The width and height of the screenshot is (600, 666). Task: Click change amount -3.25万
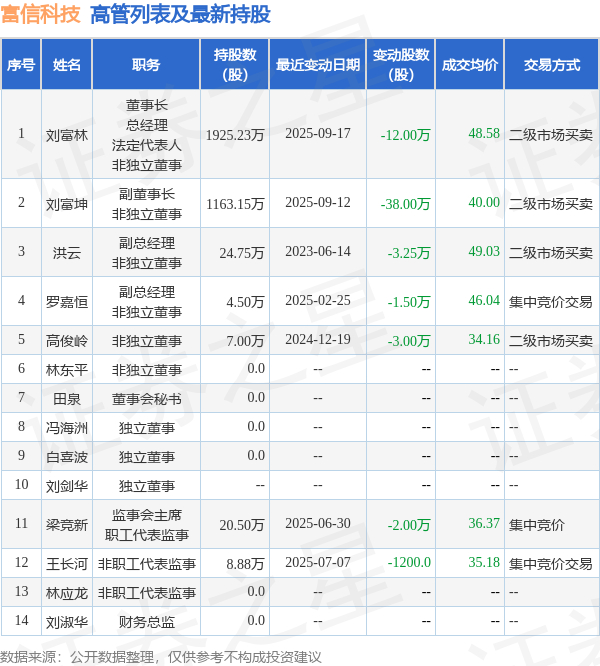click(409, 253)
